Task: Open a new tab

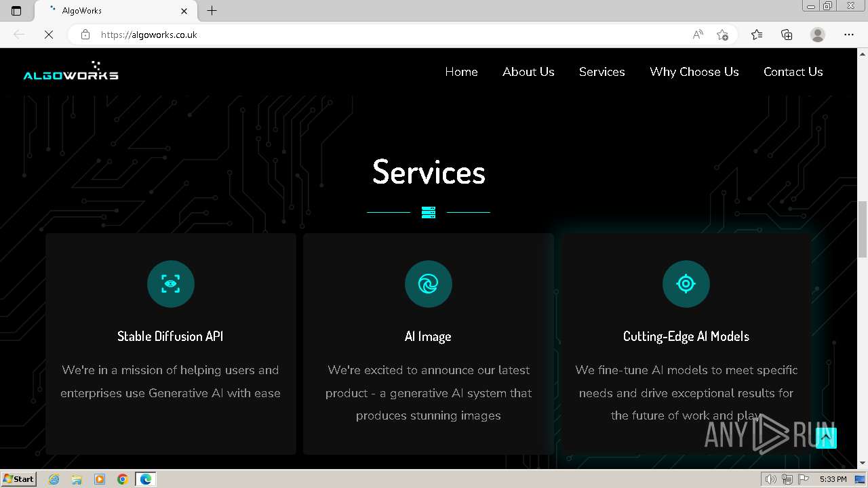Action: click(212, 11)
